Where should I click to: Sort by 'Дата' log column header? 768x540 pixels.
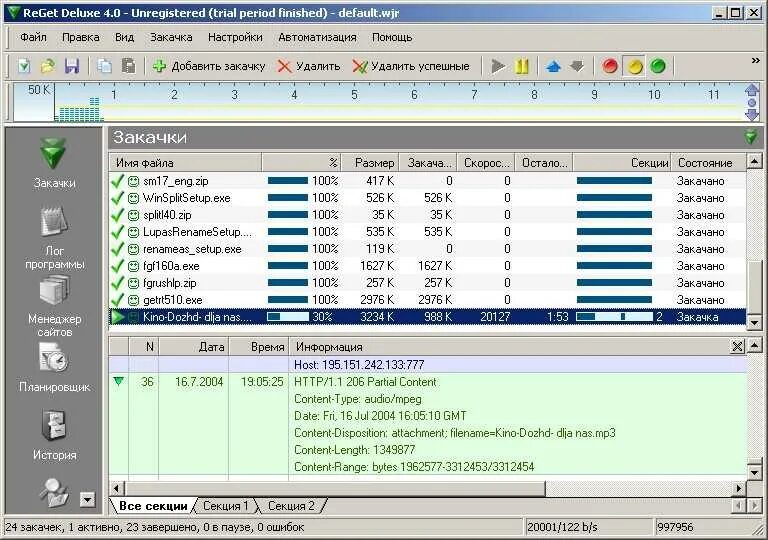pos(194,347)
